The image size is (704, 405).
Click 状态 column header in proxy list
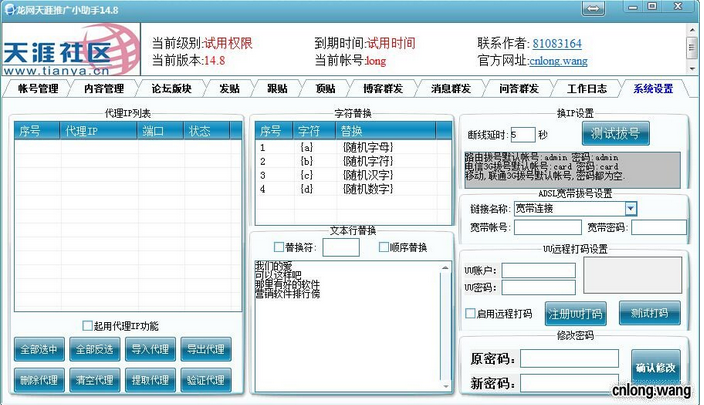[207, 131]
